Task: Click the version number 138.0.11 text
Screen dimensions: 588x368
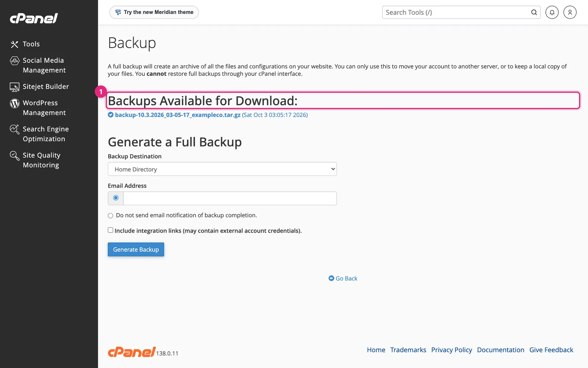Action: pyautogui.click(x=167, y=353)
